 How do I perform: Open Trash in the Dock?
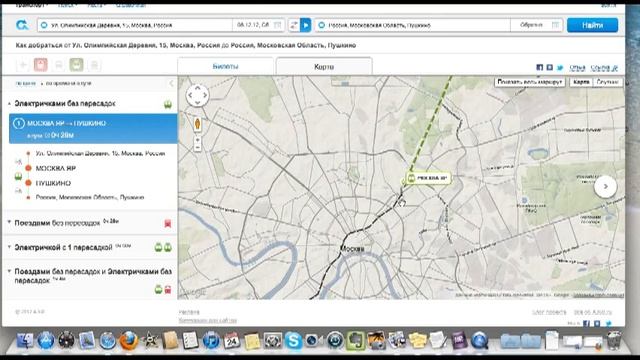[613, 340]
